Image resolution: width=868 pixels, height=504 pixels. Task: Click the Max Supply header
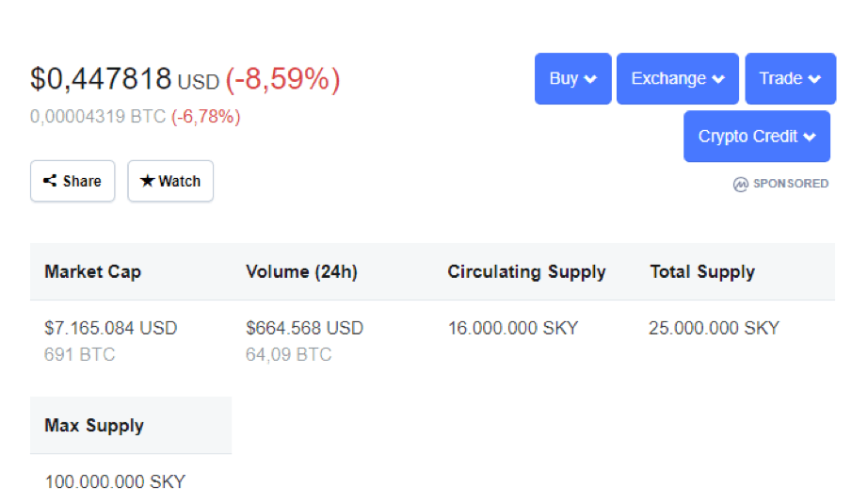(x=94, y=426)
